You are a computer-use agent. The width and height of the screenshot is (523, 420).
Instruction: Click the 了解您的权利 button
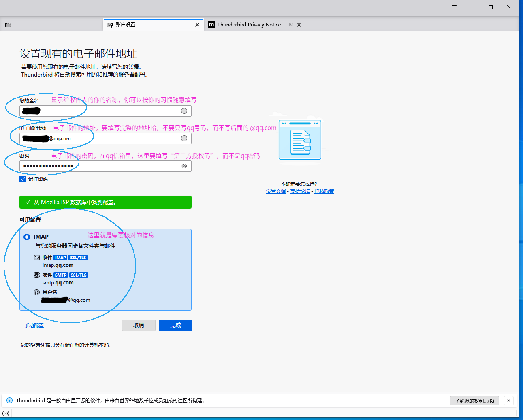point(474,401)
